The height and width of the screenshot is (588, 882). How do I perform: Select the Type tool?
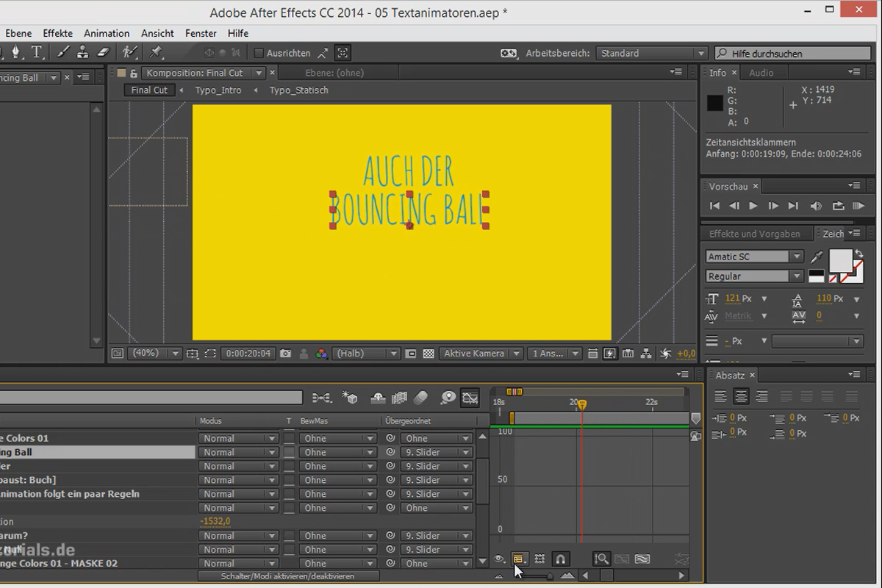coord(36,52)
